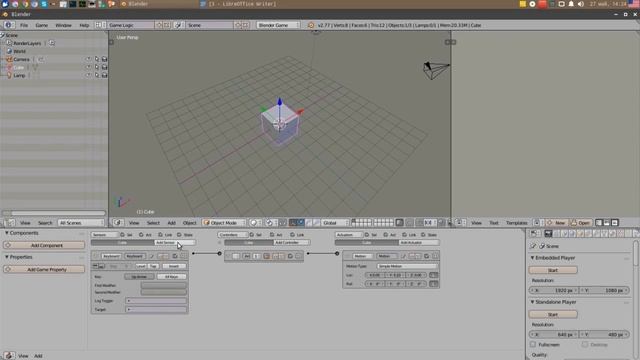Click the pin icon on the Keyboard sensor

(x=151, y=256)
